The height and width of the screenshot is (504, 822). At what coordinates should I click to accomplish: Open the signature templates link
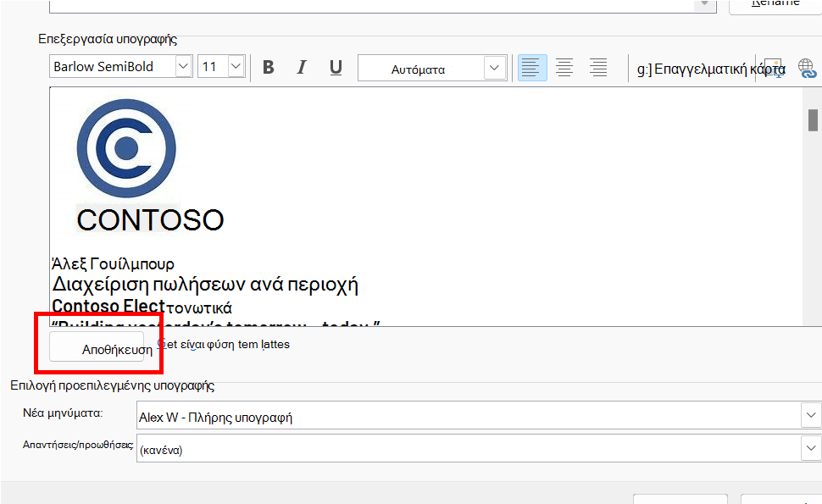point(224,344)
